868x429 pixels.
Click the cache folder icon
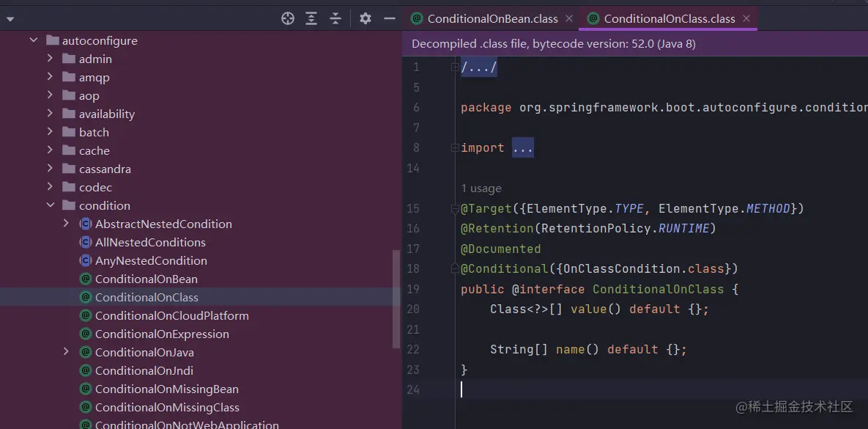69,150
